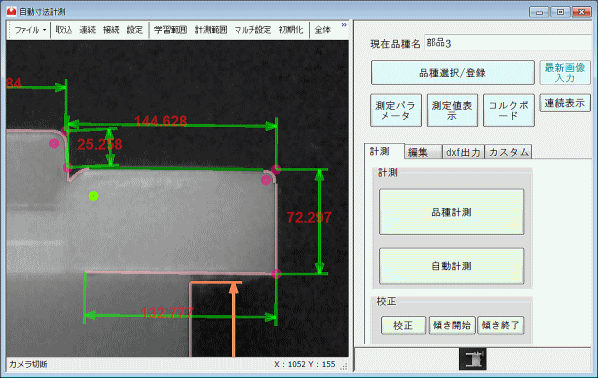
Task: Select the 学習範囲 toolbar item
Action: 170,30
